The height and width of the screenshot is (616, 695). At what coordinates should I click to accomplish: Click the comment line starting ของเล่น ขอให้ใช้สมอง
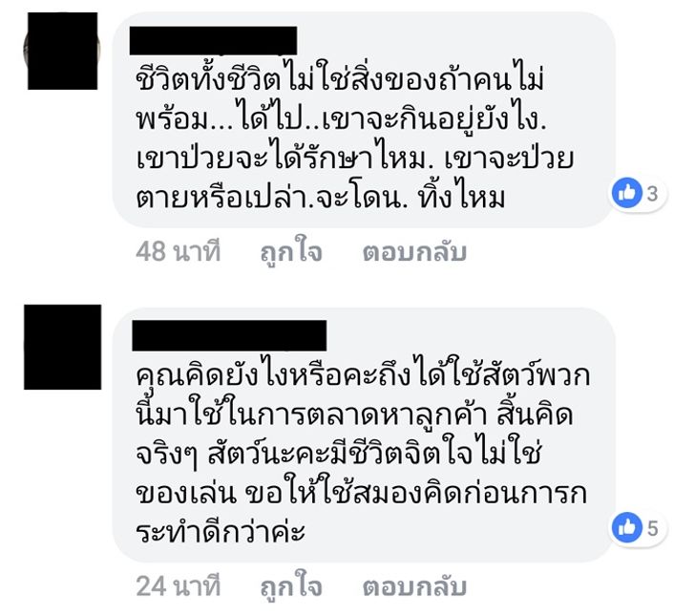click(361, 491)
